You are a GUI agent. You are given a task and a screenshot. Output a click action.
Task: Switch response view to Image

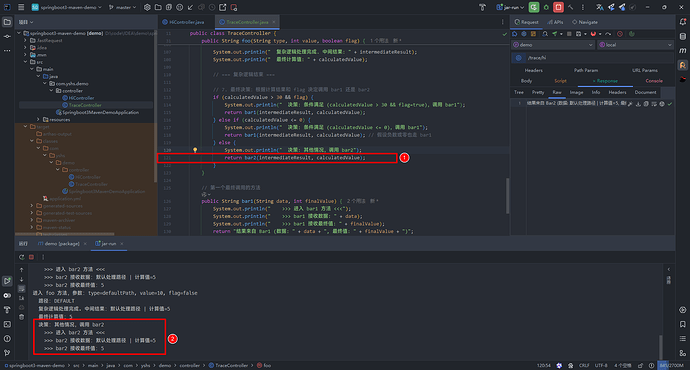(576, 92)
